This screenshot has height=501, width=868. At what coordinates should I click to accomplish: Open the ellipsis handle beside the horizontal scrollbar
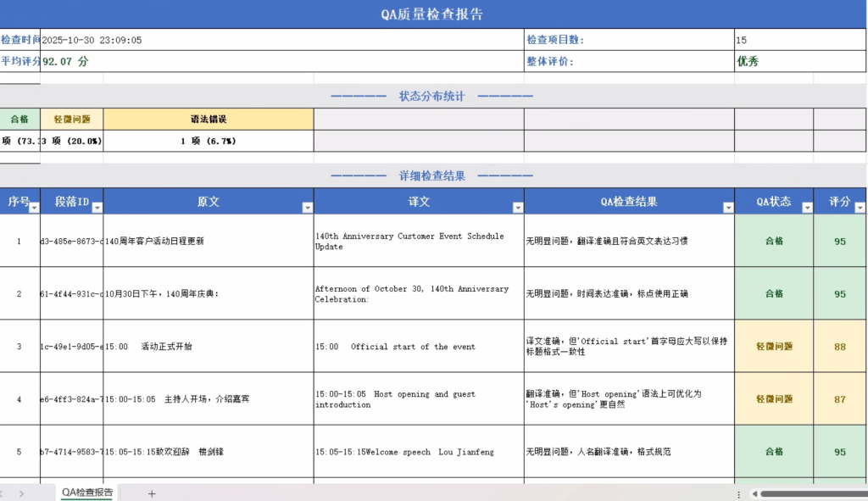click(738, 494)
